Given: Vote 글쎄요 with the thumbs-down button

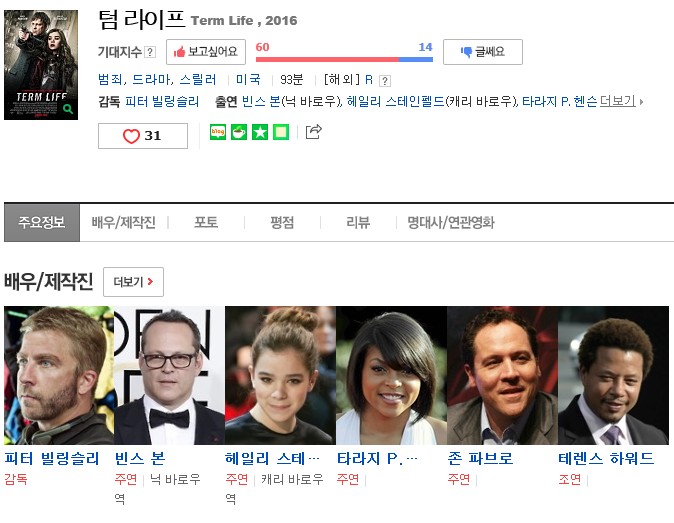Looking at the screenshot, I should pyautogui.click(x=483, y=52).
